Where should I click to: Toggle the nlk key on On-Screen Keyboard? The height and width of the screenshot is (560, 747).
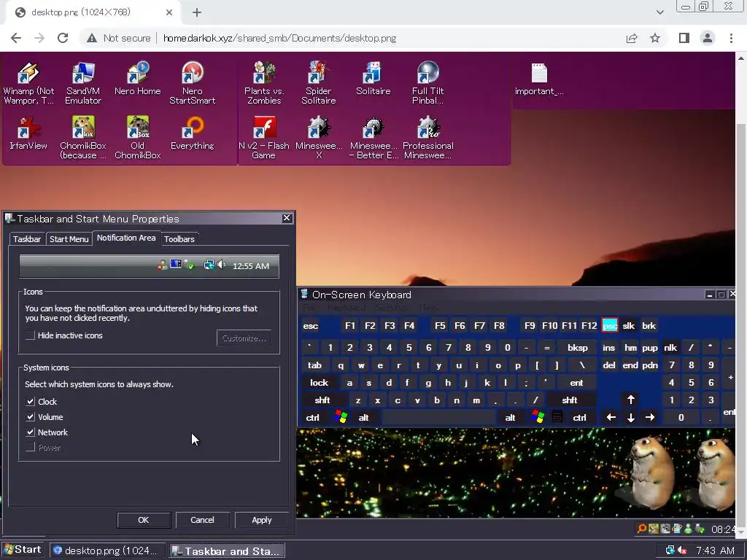tap(670, 348)
